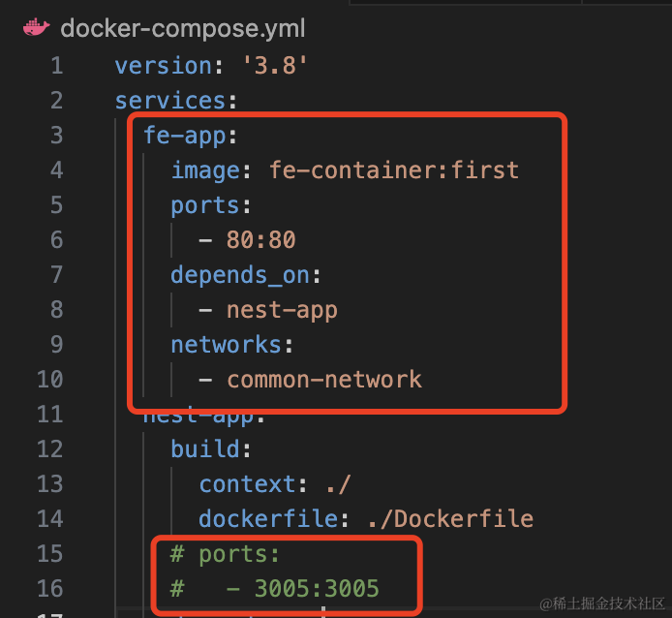This screenshot has width=672, height=618.
Task: Click the nest-app dependency entry on line 8
Action: (282, 310)
